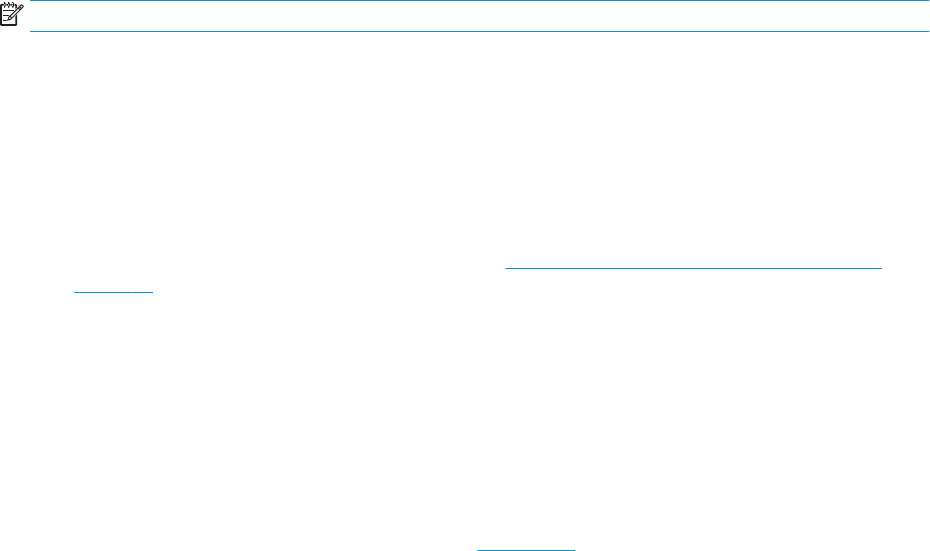Follow the blue underlined link at page bottom
Viewport: 930px width, 551px height.
pos(526,550)
